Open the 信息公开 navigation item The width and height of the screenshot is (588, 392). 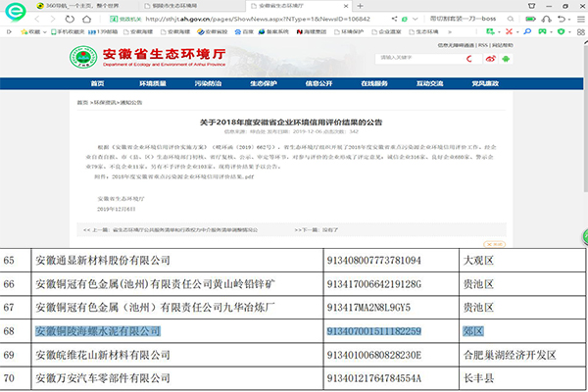[x=318, y=83]
